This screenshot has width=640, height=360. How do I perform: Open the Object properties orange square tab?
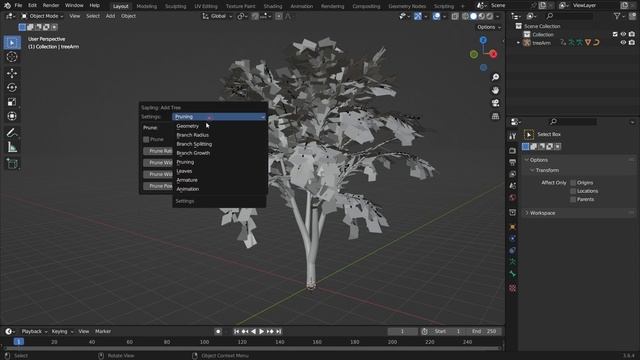coord(513,227)
